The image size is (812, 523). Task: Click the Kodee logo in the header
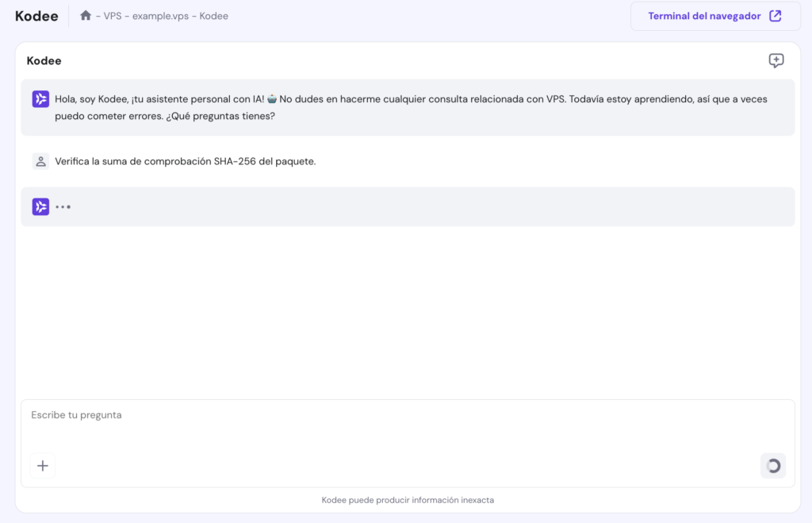pyautogui.click(x=36, y=16)
